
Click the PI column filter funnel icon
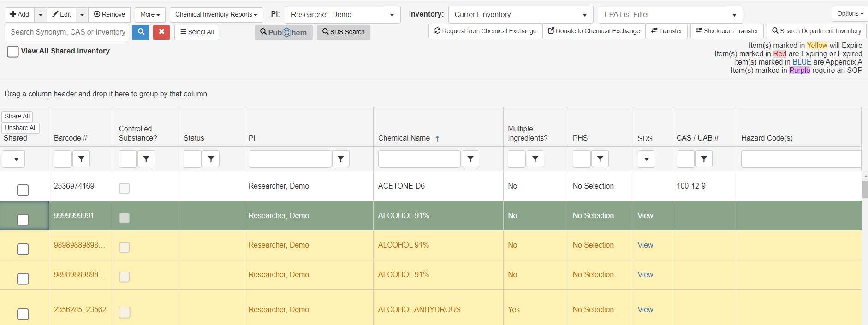pyautogui.click(x=340, y=159)
